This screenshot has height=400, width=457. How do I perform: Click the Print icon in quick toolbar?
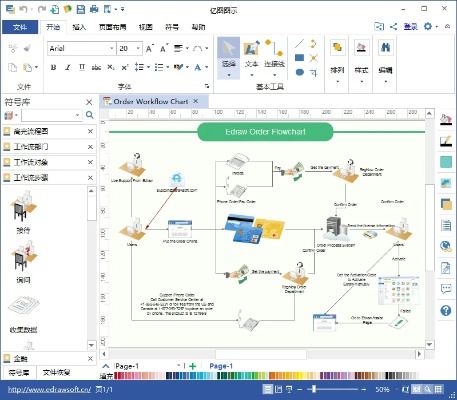(94, 9)
